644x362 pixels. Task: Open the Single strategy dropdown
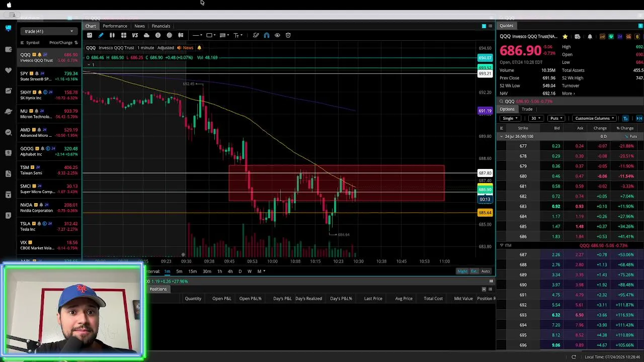[x=510, y=118]
